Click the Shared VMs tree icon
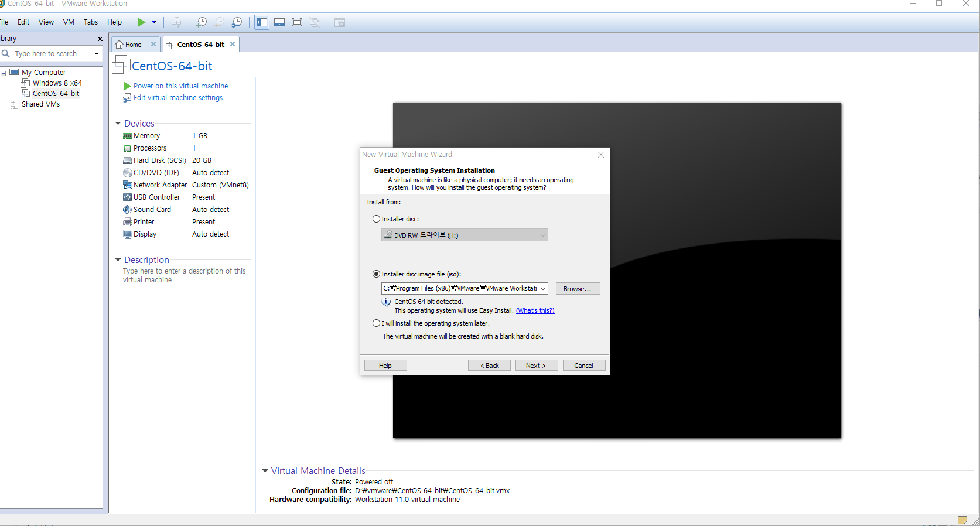The height and width of the screenshot is (526, 980). 15,104
